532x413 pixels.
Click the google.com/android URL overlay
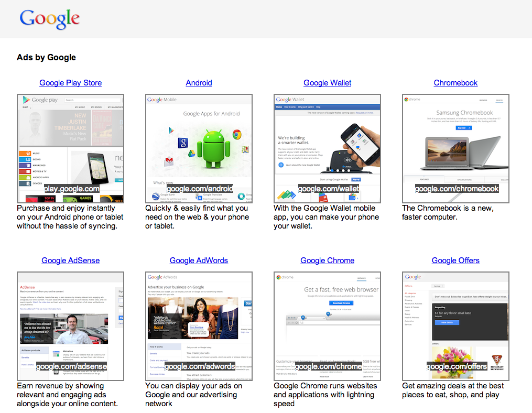199,189
